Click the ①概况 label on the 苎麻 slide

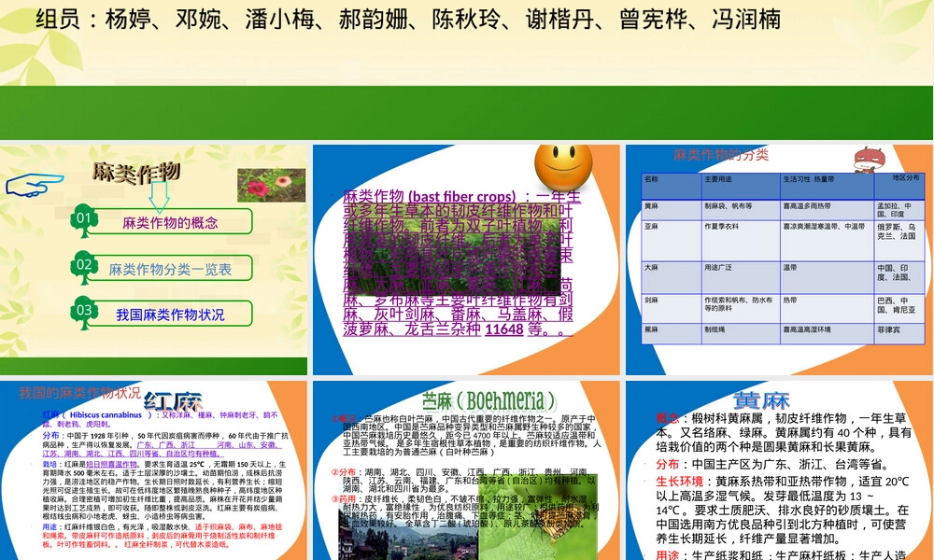[343, 418]
